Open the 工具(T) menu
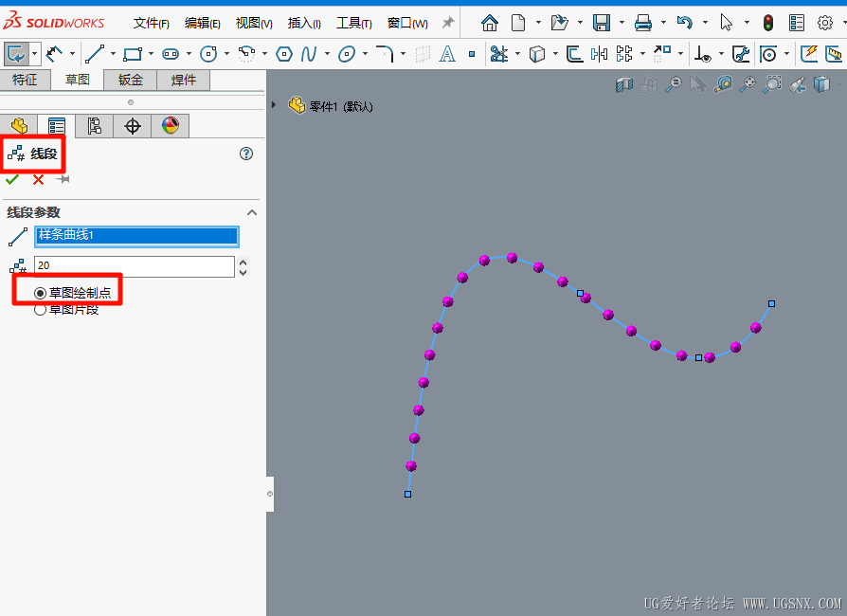The height and width of the screenshot is (616, 847). pos(354,24)
